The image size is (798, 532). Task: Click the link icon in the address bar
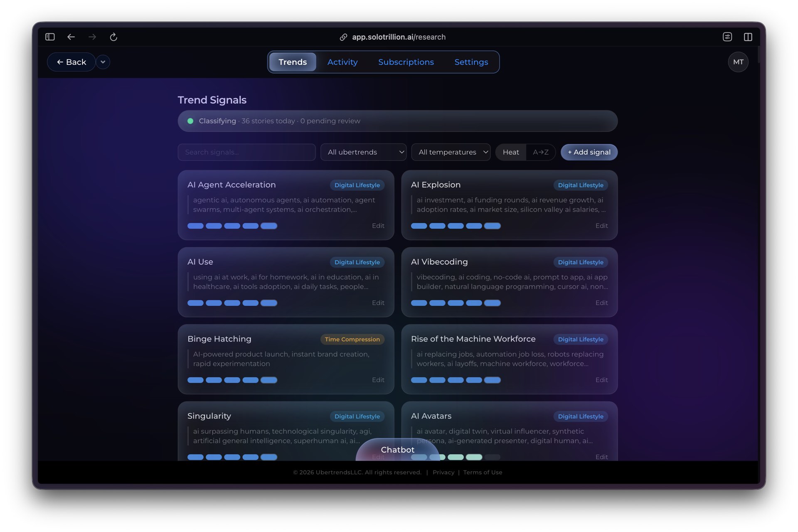coord(343,37)
